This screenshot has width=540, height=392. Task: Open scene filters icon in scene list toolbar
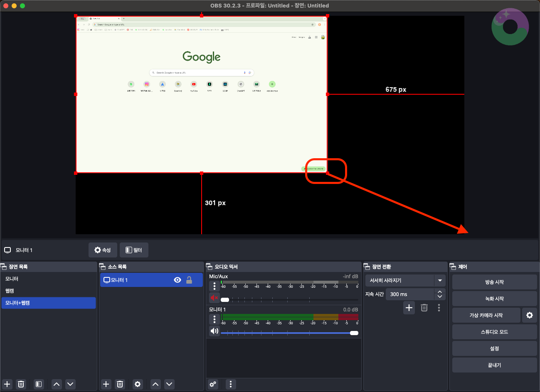point(38,384)
